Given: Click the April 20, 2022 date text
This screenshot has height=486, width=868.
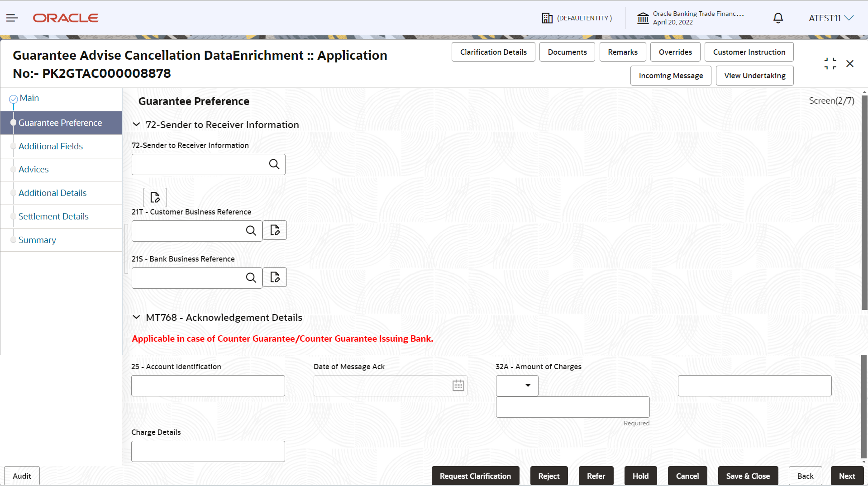Looking at the screenshot, I should click(672, 22).
